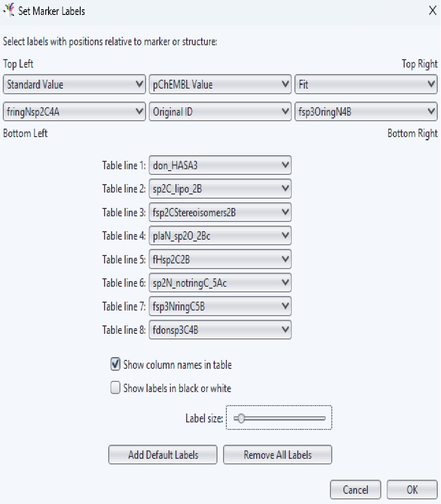Viewport: 441px width, 504px height.
Task: Click Add Default Labels button
Action: [163, 455]
